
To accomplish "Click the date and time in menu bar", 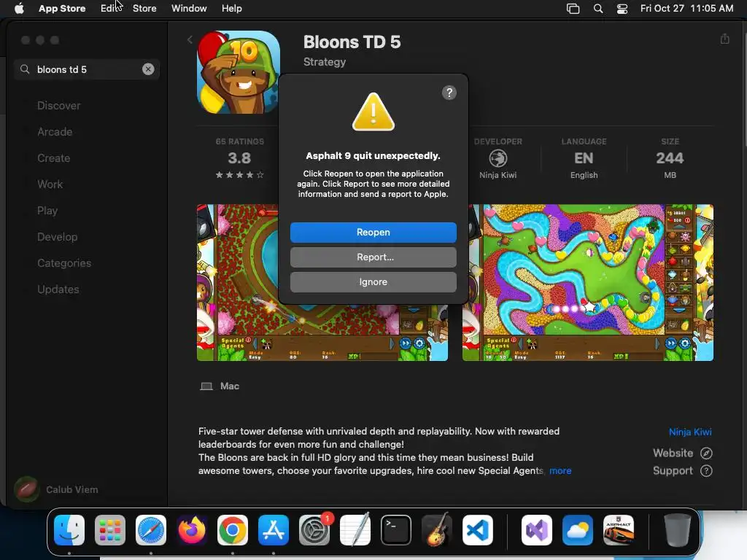I will [x=686, y=8].
